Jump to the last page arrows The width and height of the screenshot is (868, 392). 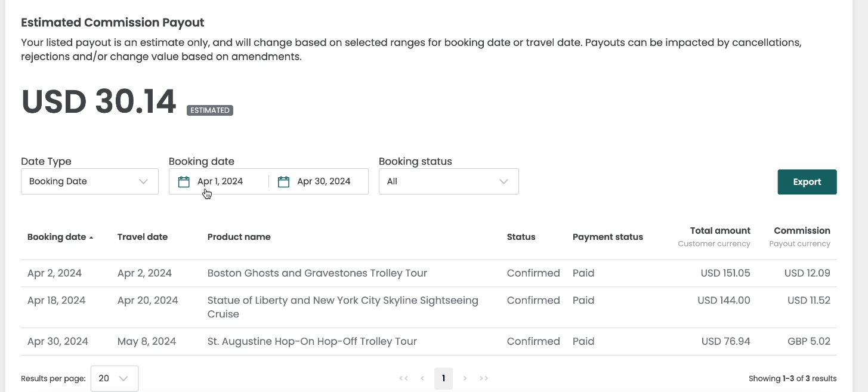click(x=484, y=378)
